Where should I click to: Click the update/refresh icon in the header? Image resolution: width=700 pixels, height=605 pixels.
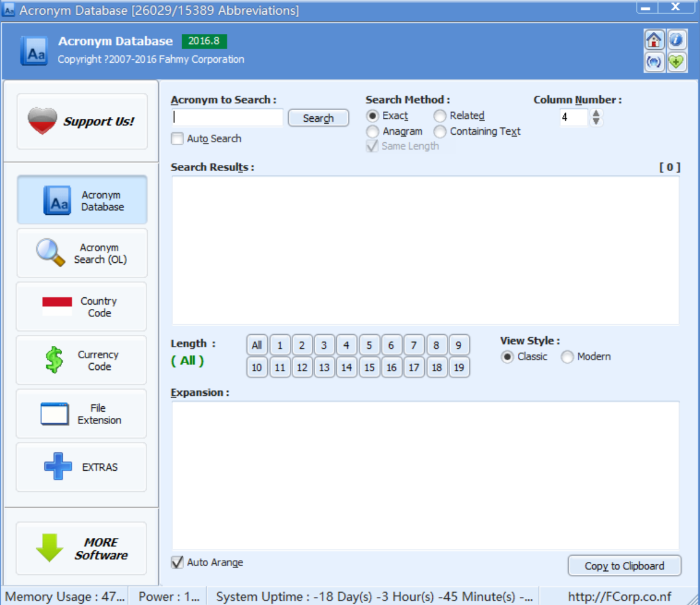coord(654,62)
